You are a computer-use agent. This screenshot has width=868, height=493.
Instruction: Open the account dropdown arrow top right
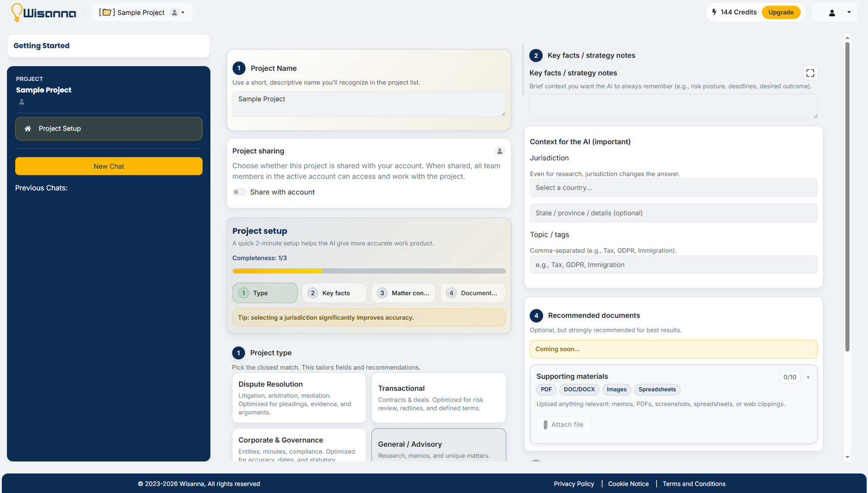[x=849, y=12]
